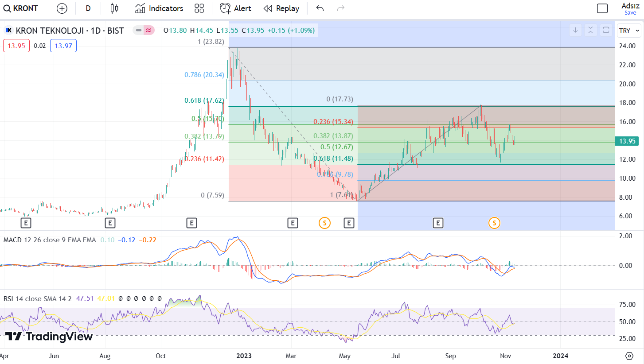The width and height of the screenshot is (644, 364).
Task: Select the MACD indicator legend
Action: click(x=49, y=240)
